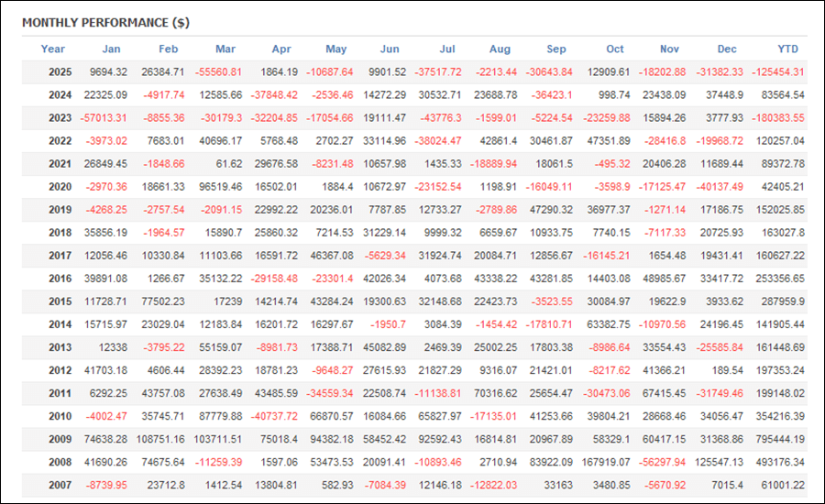The height and width of the screenshot is (504, 825).
Task: Click the Dec column header
Action: click(x=727, y=49)
